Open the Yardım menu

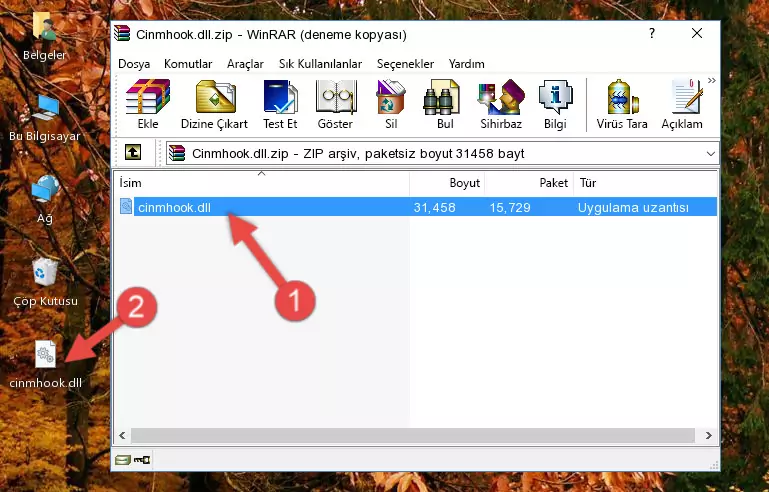point(466,64)
